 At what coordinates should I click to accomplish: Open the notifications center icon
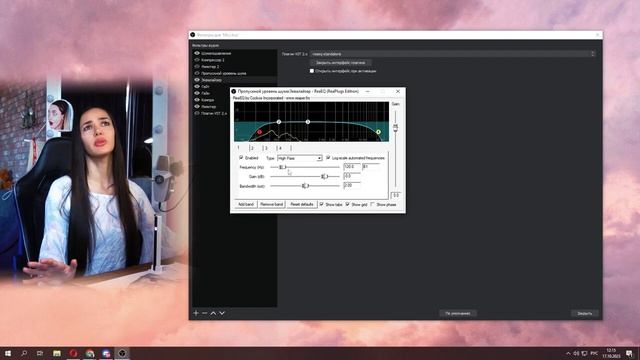(x=629, y=353)
